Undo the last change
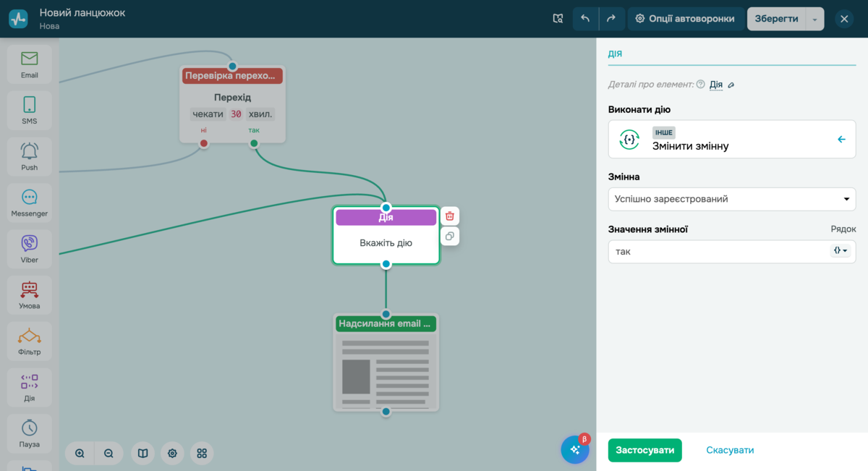The height and width of the screenshot is (471, 868). pos(585,19)
